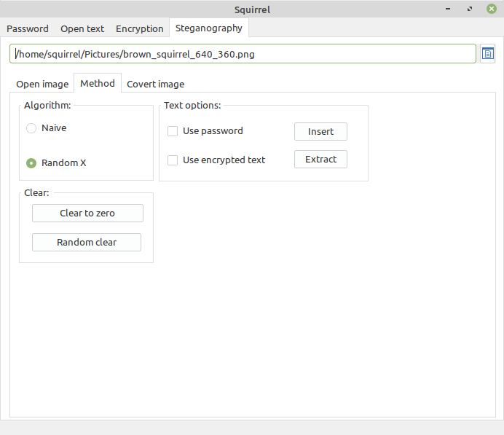This screenshot has width=504, height=435.
Task: Switch to the Open image sub-tab
Action: [x=42, y=85]
